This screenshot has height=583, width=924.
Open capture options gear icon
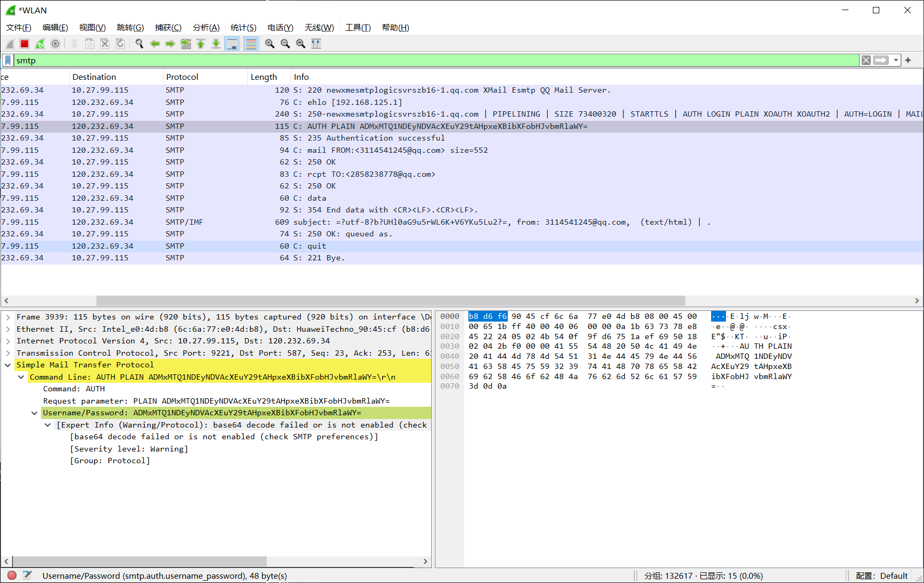pyautogui.click(x=55, y=44)
